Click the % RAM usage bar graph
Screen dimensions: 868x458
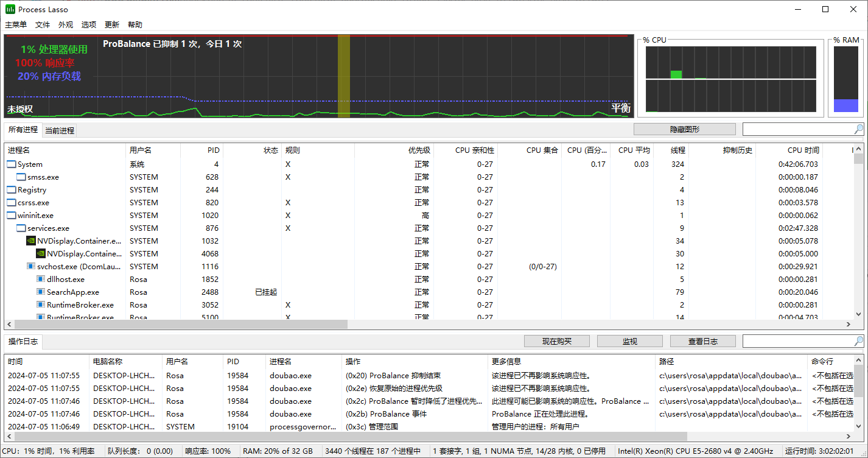845,79
